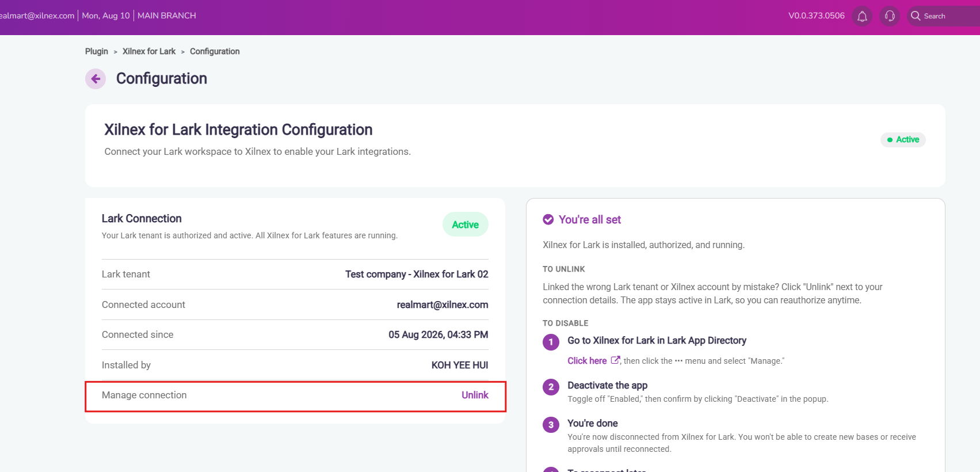
Task: Click the magnifier search icon
Action: coord(916,16)
